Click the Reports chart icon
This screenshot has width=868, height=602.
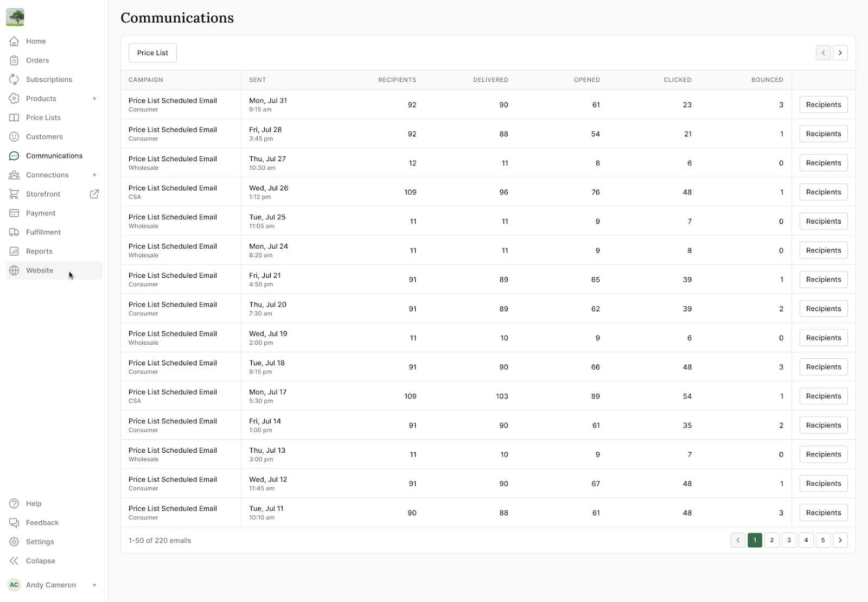click(x=14, y=251)
